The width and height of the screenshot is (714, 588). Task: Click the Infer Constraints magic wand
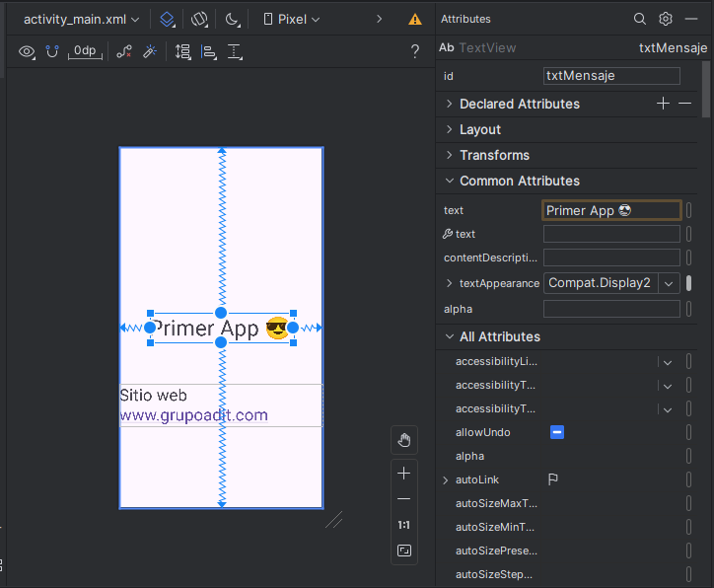[x=150, y=51]
